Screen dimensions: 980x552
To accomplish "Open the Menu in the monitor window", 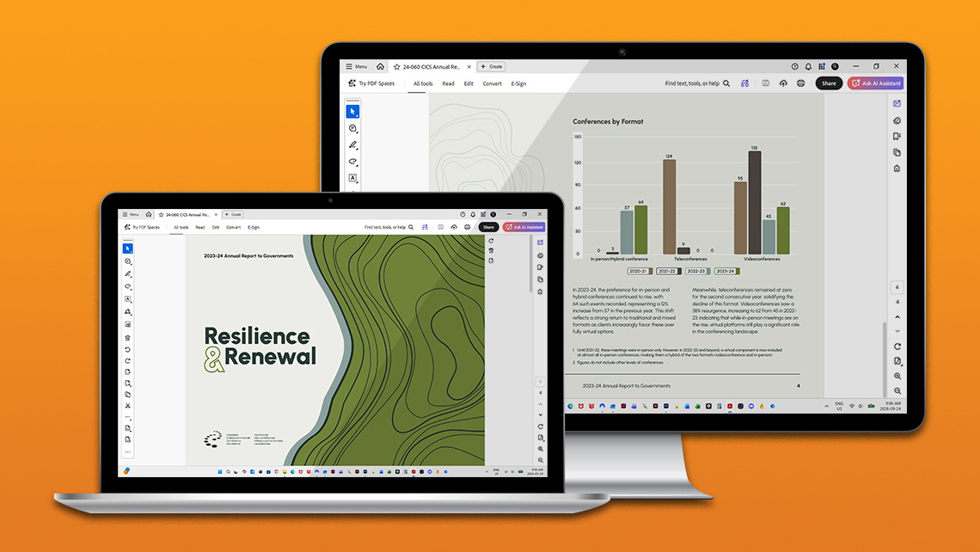I will pos(356,66).
